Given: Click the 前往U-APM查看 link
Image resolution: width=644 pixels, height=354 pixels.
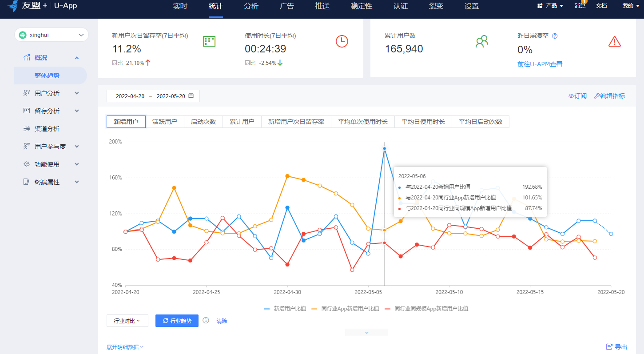Looking at the screenshot, I should point(540,64).
